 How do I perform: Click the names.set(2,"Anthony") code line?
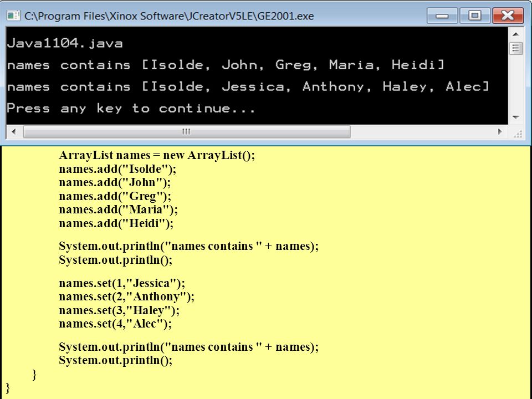(x=126, y=297)
